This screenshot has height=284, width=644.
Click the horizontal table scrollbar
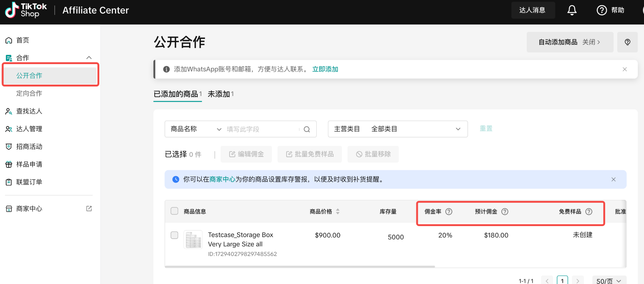click(300, 267)
